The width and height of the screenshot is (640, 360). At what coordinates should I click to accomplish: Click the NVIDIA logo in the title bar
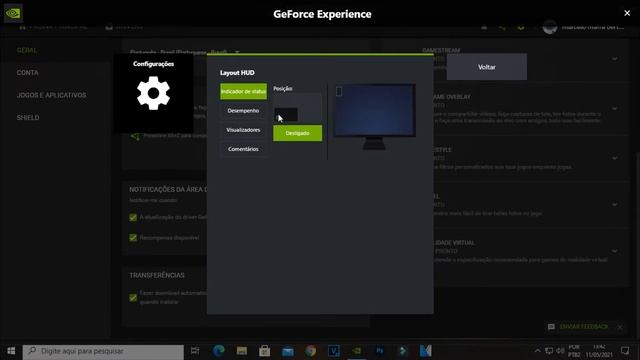point(13,13)
